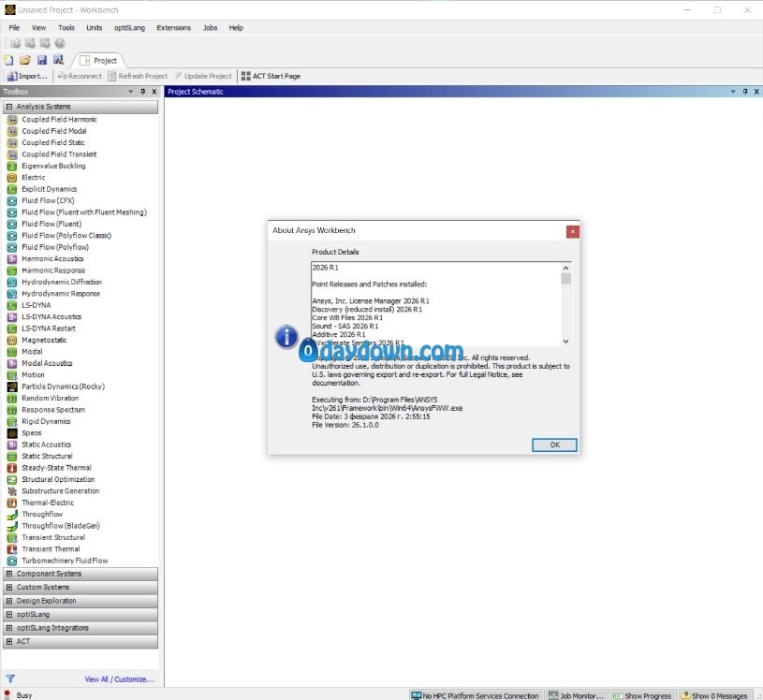This screenshot has height=700, width=763.
Task: Click the Toolbox filter funnel icon
Action: [x=10, y=679]
